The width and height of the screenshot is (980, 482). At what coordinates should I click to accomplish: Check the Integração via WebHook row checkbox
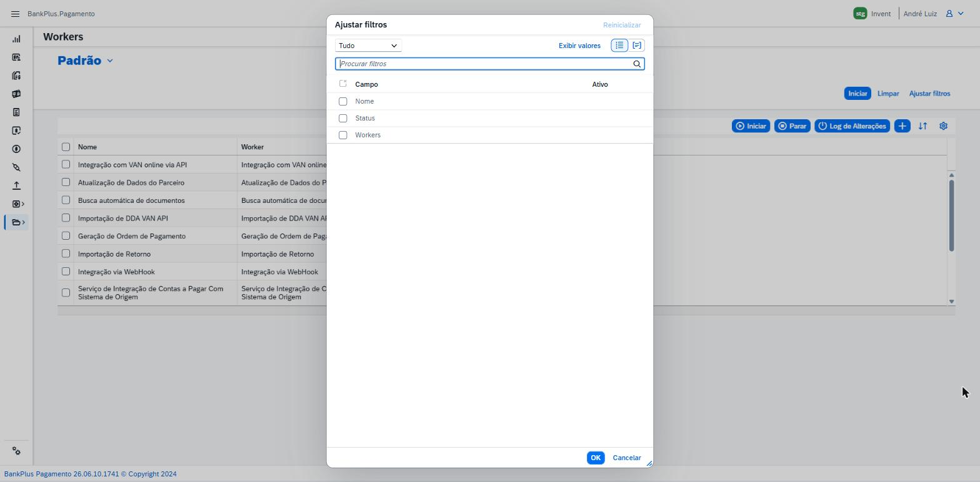pyautogui.click(x=66, y=272)
